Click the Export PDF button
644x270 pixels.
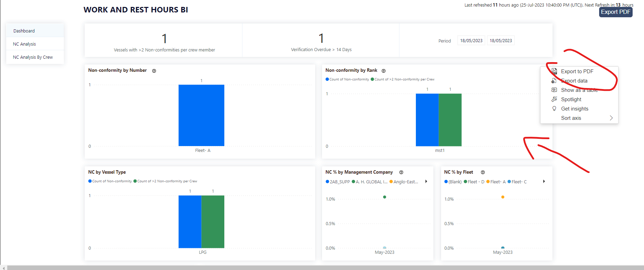(616, 12)
